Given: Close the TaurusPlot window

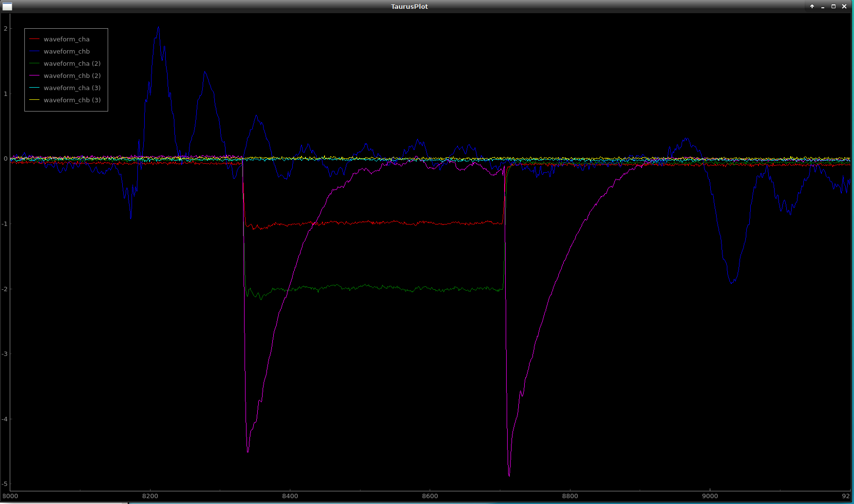Looking at the screenshot, I should coord(844,6).
